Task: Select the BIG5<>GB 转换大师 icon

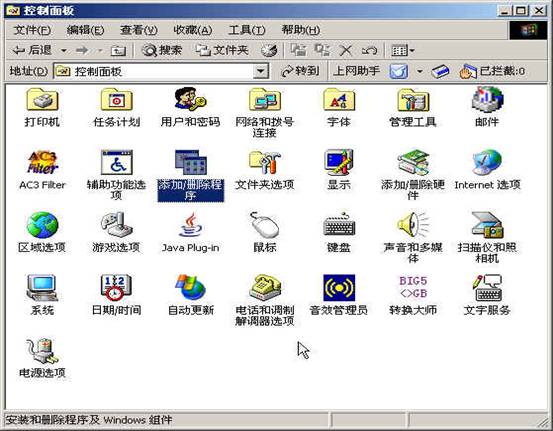Action: pos(413,287)
